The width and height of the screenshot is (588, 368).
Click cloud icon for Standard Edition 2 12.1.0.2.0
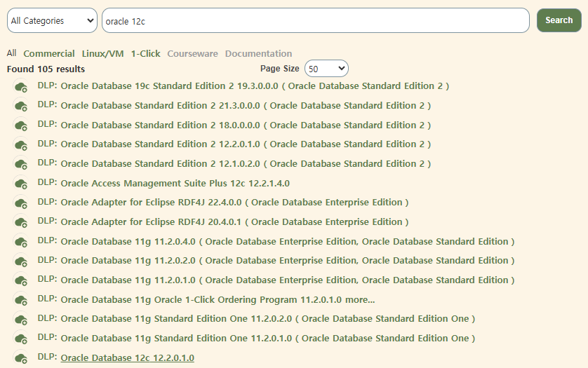coord(21,164)
